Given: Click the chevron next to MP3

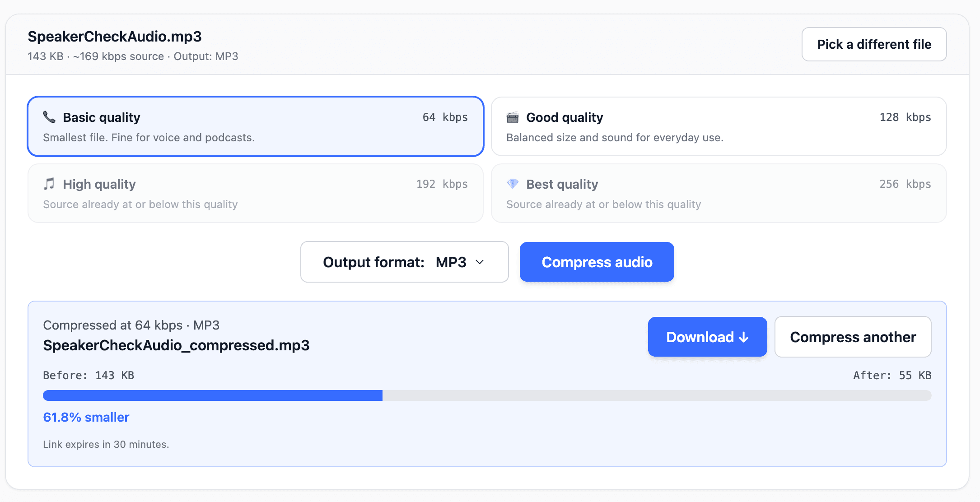Looking at the screenshot, I should pos(480,262).
